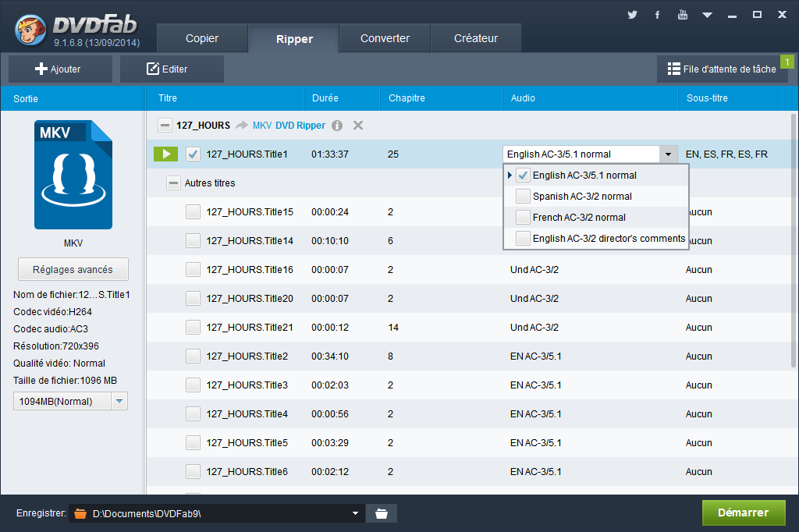This screenshot has width=799, height=532.
Task: Click the title list vertical scrollbar
Action: click(x=794, y=240)
